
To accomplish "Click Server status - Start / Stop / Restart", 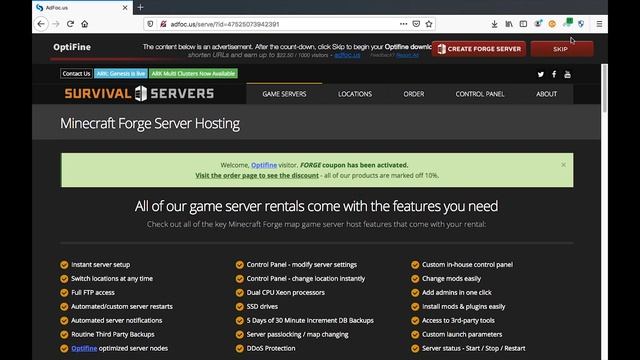I will point(473,348).
